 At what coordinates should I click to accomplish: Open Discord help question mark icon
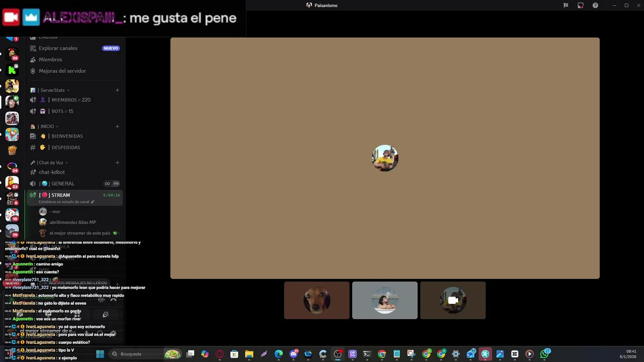click(595, 6)
